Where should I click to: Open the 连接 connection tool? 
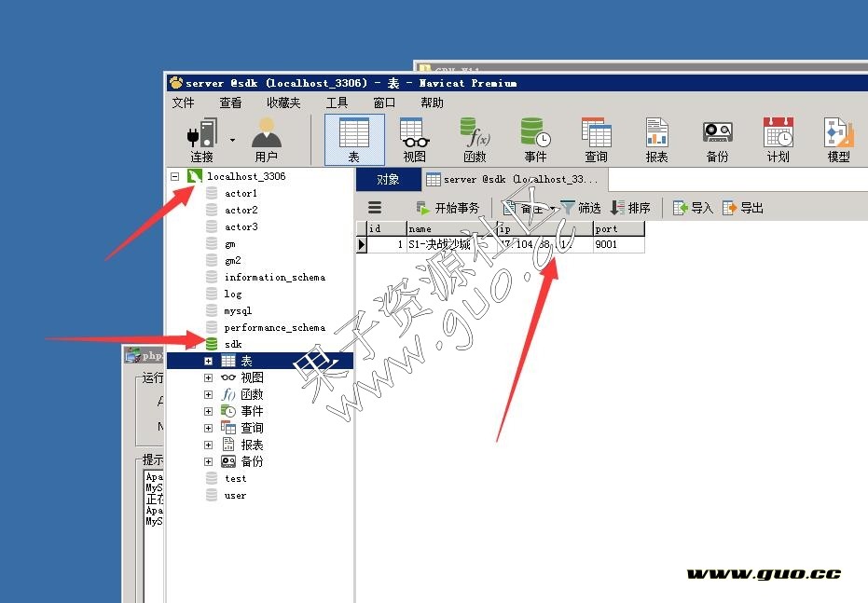201,138
